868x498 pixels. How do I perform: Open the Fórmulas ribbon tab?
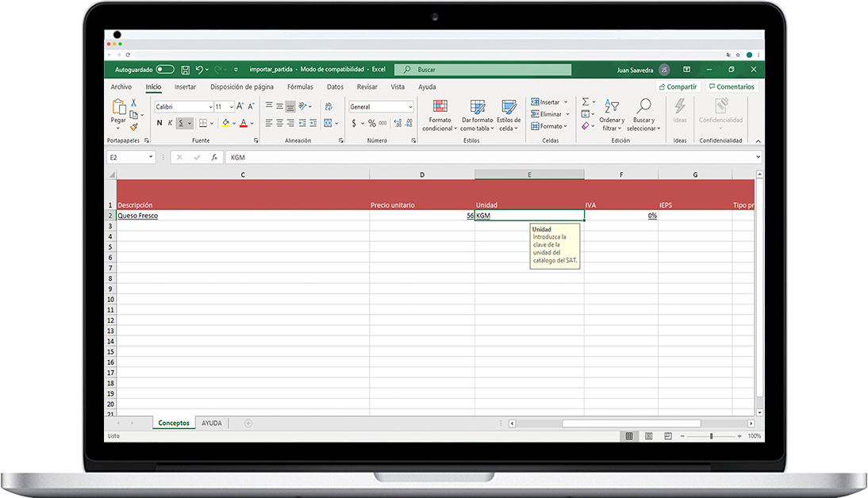coord(300,87)
